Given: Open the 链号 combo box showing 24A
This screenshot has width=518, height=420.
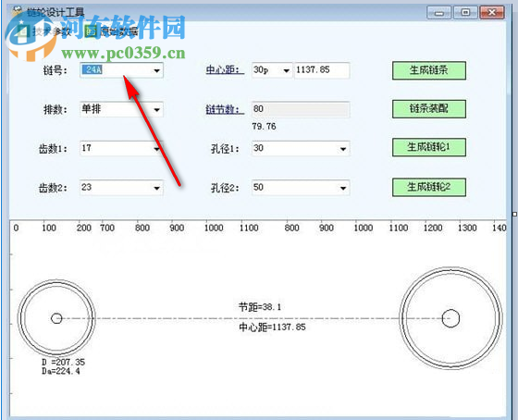Looking at the screenshot, I should click(x=121, y=70).
